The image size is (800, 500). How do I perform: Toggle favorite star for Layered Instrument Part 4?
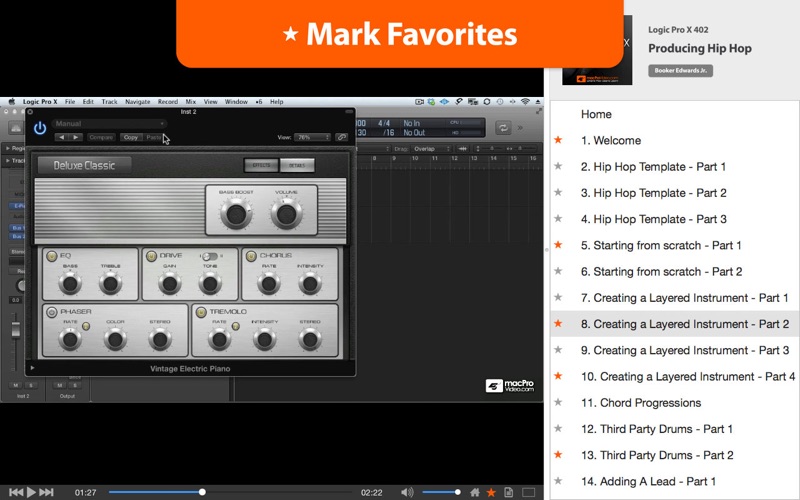click(x=559, y=376)
